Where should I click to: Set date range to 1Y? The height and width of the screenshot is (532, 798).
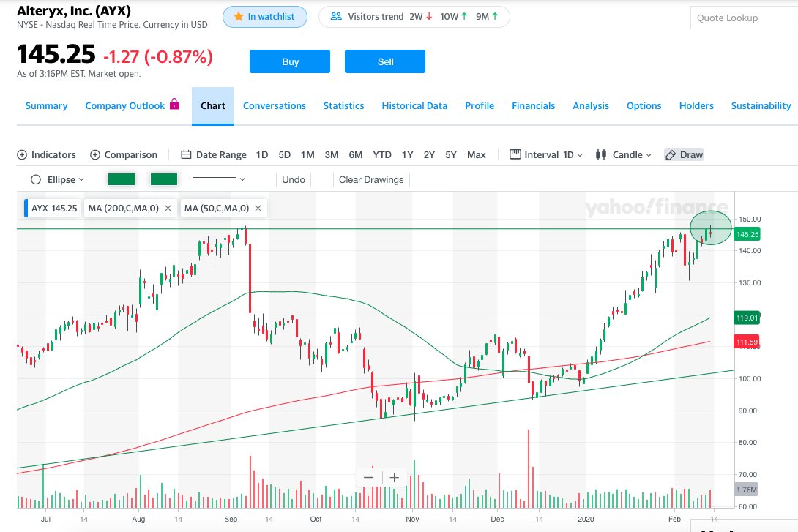tap(407, 154)
